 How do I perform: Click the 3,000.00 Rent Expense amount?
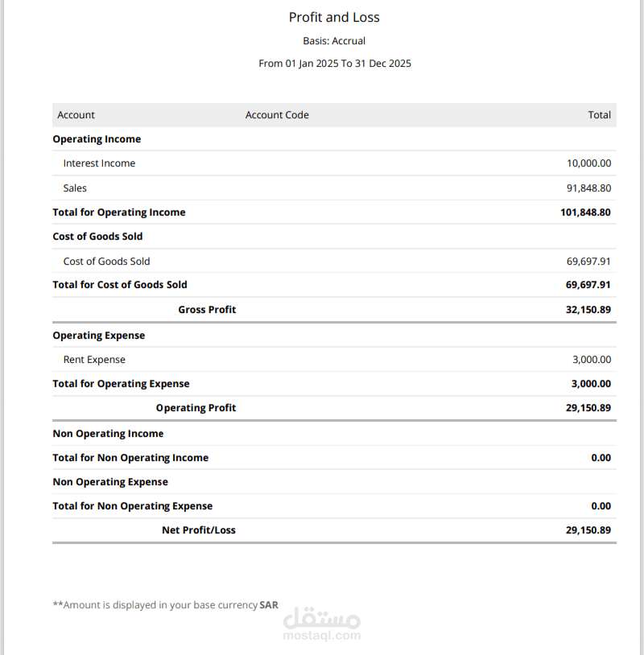(x=592, y=359)
